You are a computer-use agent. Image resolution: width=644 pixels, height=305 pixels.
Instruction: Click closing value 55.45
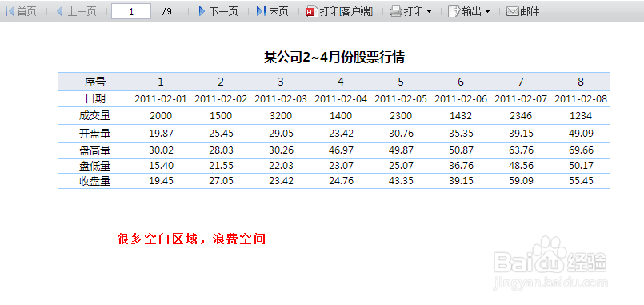tap(580, 181)
